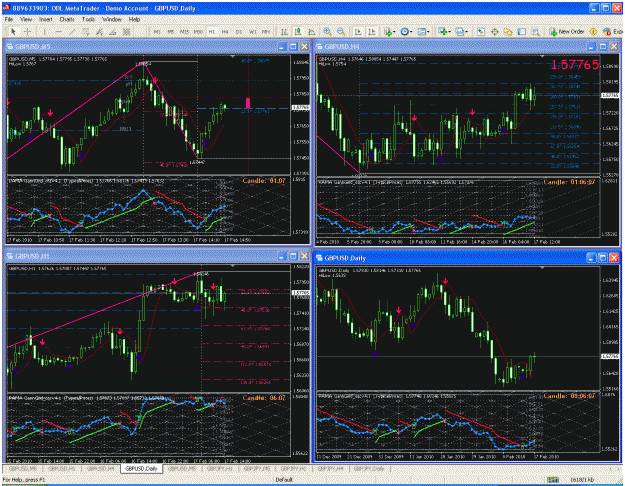Click the Profiles icon
This screenshot has height=486, width=625.
pyautogui.click(x=459, y=31)
